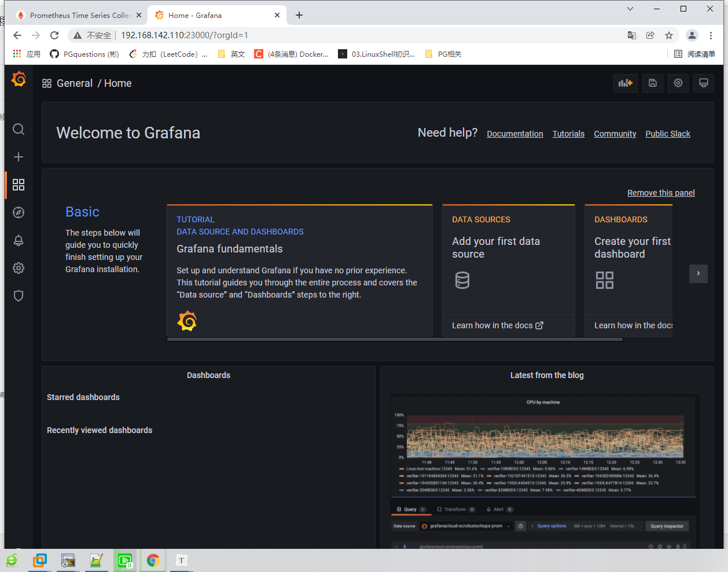
Task: Click Learn how in the docs for dashboards
Action: [633, 325]
